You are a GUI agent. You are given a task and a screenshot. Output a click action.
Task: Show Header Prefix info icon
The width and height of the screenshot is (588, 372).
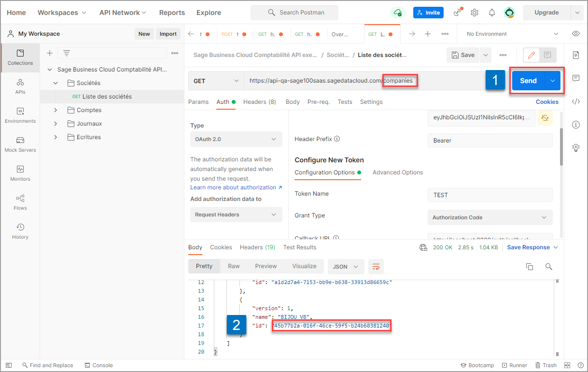337,139
